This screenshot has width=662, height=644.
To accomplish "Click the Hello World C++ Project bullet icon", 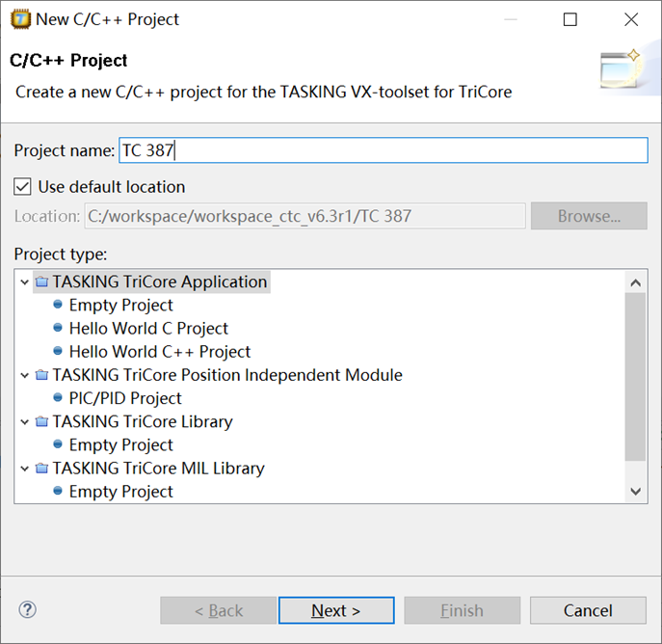I will click(59, 352).
